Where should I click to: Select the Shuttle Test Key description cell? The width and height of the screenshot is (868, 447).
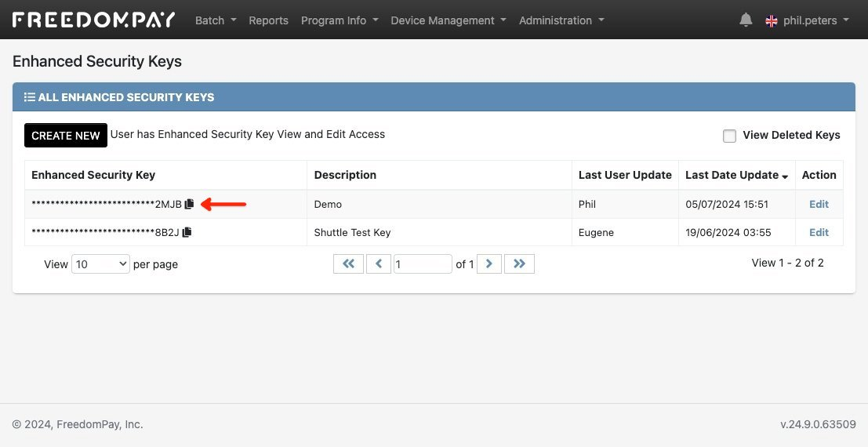pos(439,232)
